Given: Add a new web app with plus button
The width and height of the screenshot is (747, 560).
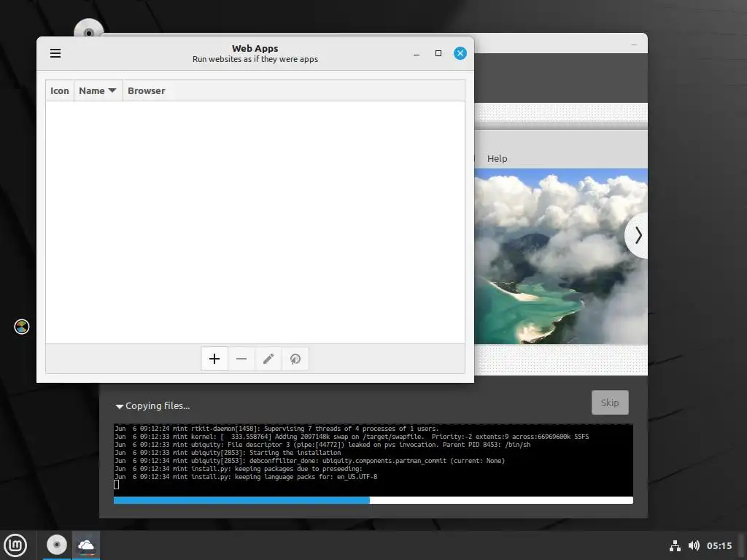Looking at the screenshot, I should [x=214, y=359].
